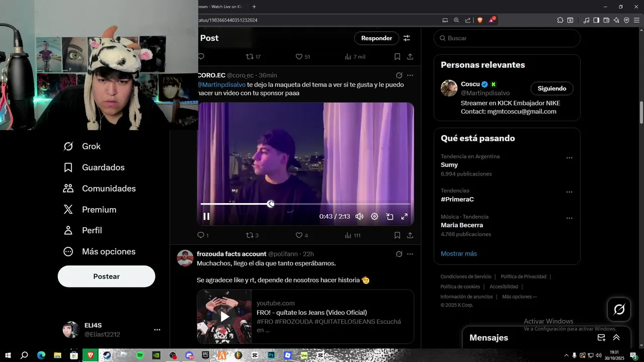The image size is (644, 362).
Task: Open Guardados bookmarks in sidebar
Action: pos(94,167)
